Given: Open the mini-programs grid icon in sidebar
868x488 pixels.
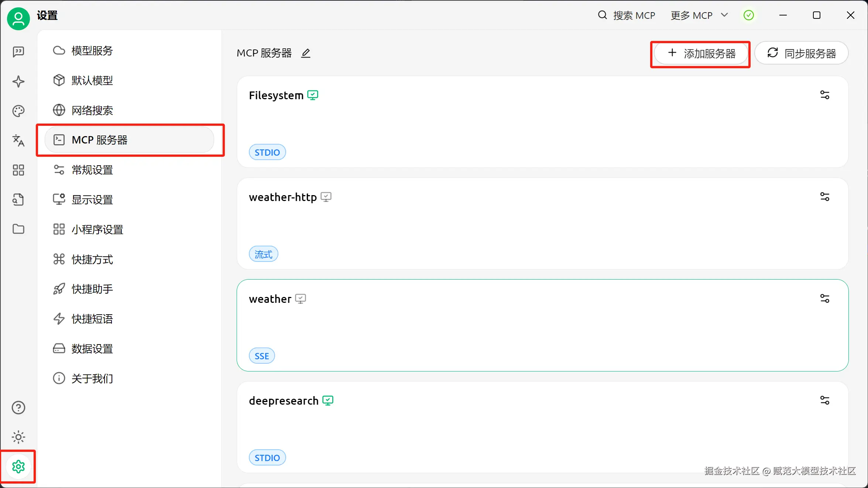Looking at the screenshot, I should click(x=18, y=170).
